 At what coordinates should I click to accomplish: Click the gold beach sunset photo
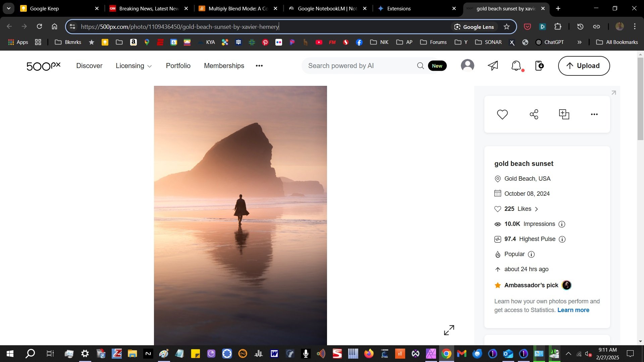click(x=240, y=215)
